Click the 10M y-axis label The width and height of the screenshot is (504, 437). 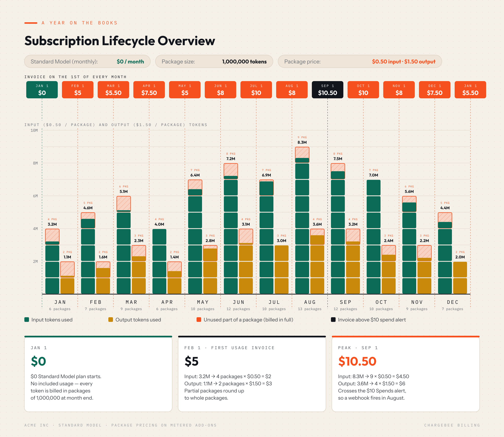(x=34, y=130)
